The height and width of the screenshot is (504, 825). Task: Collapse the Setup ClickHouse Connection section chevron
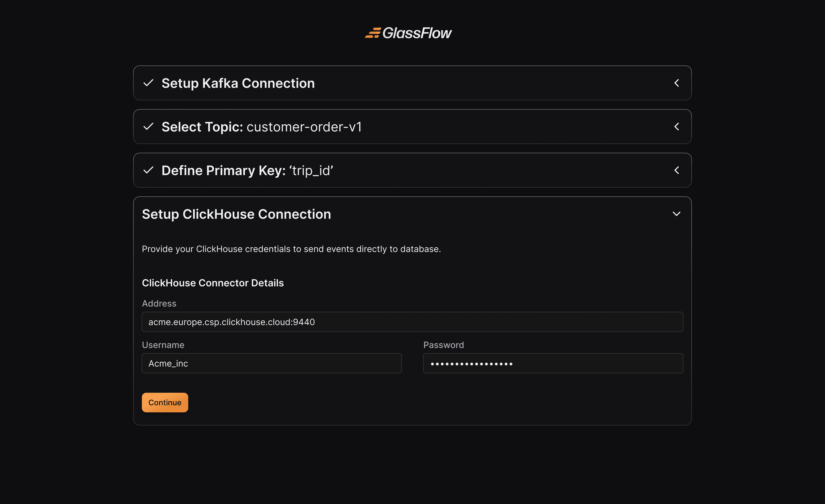(677, 214)
